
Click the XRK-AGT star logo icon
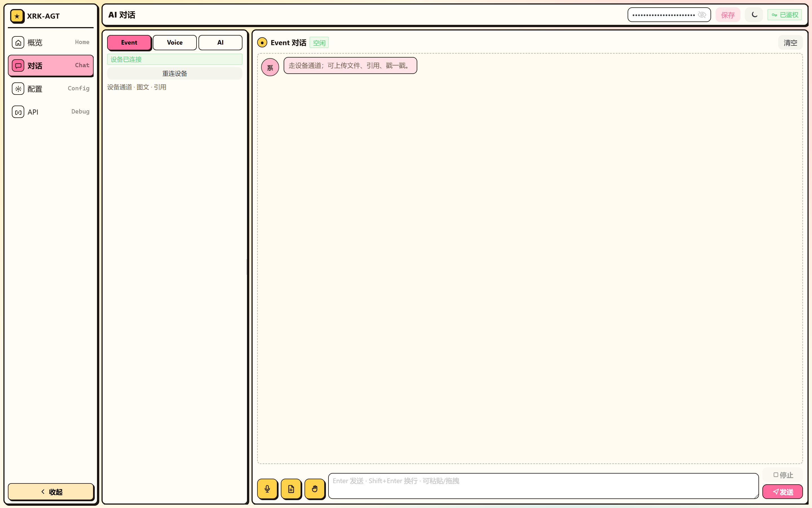(x=17, y=16)
